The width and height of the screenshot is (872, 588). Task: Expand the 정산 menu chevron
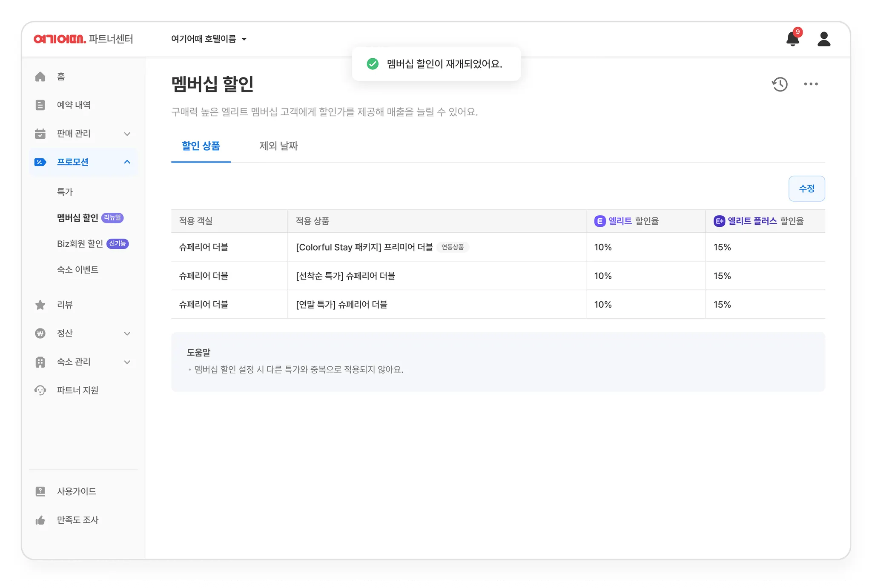(127, 334)
